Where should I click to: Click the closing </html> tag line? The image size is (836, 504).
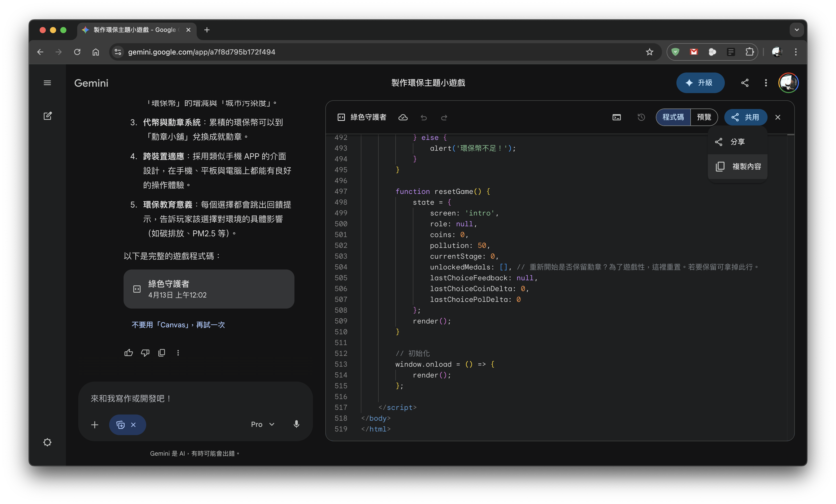coord(376,429)
